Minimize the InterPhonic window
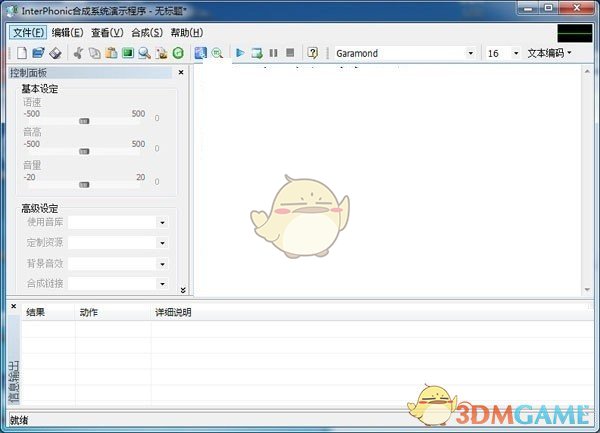600x433 pixels. click(528, 8)
